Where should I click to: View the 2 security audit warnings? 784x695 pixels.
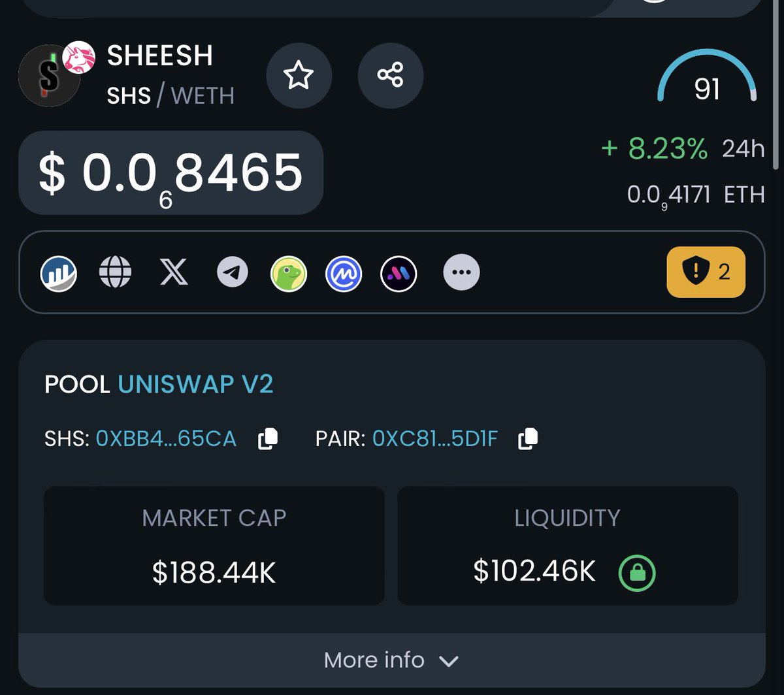pyautogui.click(x=706, y=272)
